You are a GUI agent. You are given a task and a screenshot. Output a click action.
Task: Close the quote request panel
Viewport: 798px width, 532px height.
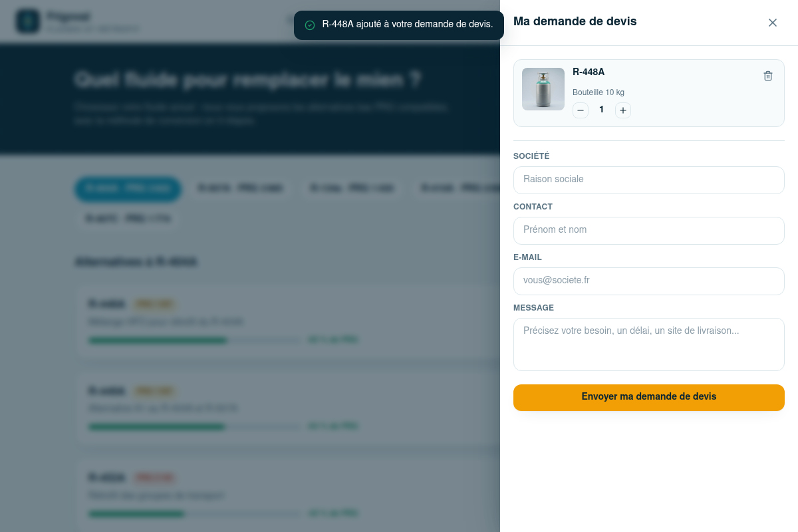pyautogui.click(x=773, y=23)
